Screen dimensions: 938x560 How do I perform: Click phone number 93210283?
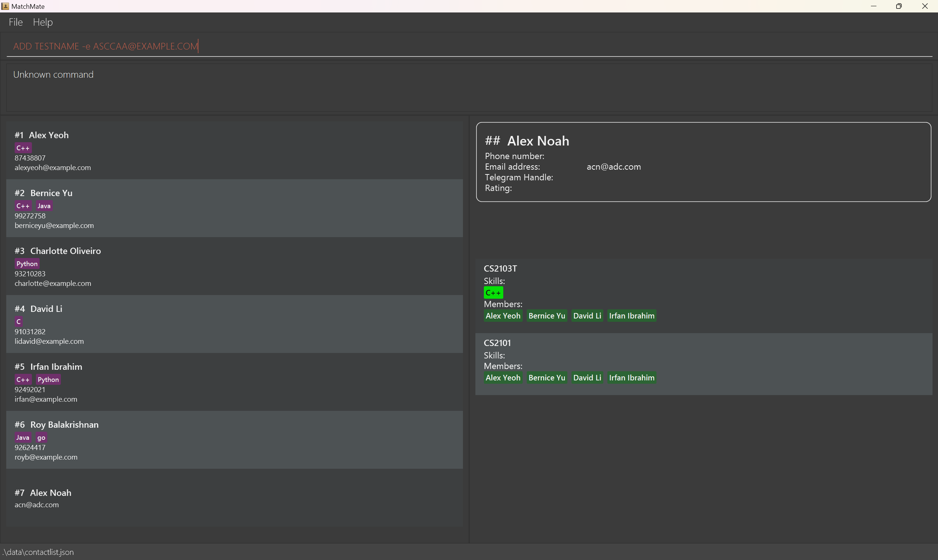click(x=30, y=274)
